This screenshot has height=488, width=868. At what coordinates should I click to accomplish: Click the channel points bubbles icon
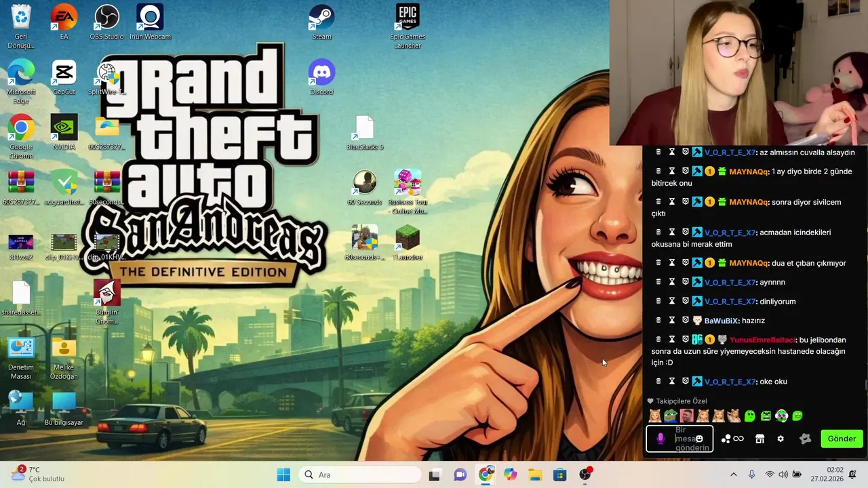(x=726, y=439)
